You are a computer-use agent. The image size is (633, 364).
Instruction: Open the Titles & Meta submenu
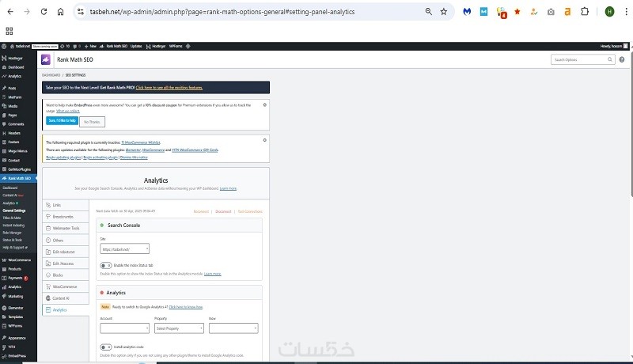pyautogui.click(x=12, y=218)
